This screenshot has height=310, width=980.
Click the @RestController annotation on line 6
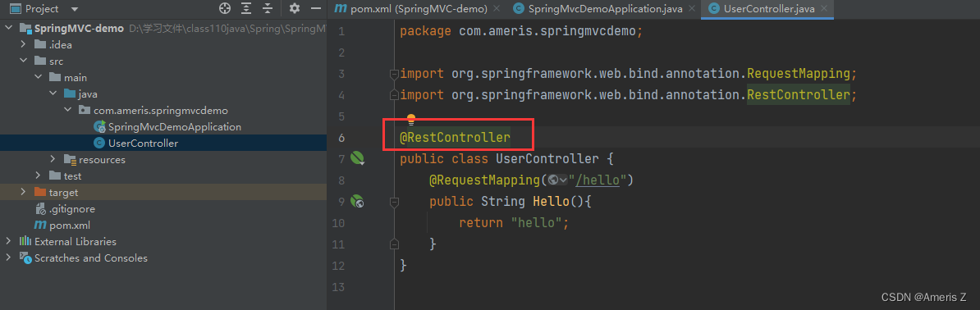tap(455, 138)
